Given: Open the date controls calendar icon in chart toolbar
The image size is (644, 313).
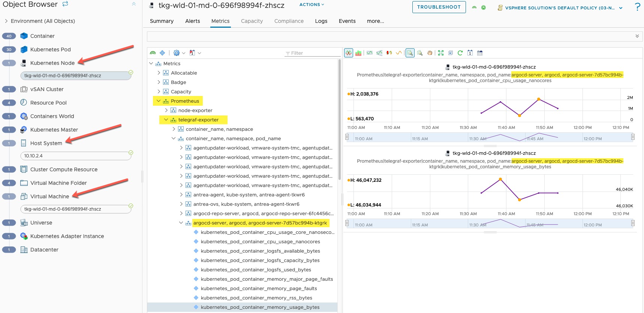Looking at the screenshot, I should (470, 53).
